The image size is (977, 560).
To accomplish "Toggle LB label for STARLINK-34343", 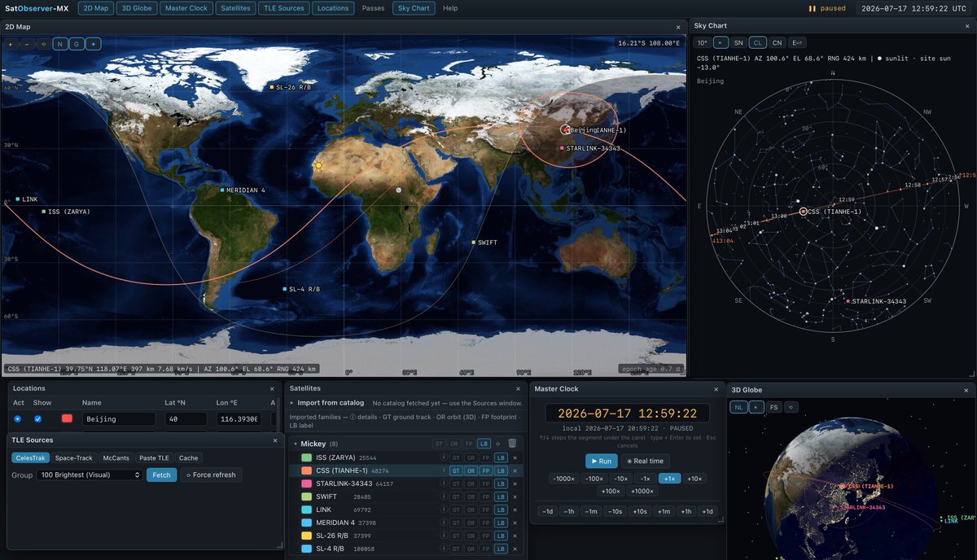I will [500, 483].
